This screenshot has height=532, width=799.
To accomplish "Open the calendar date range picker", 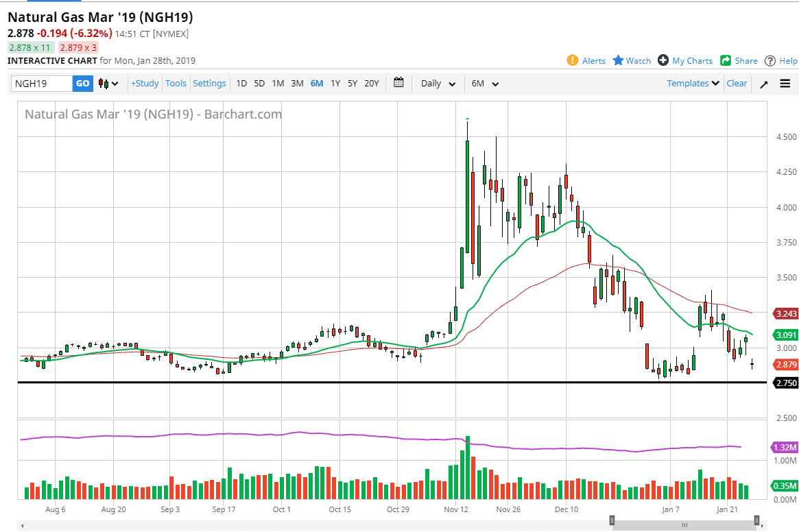I will tap(399, 83).
